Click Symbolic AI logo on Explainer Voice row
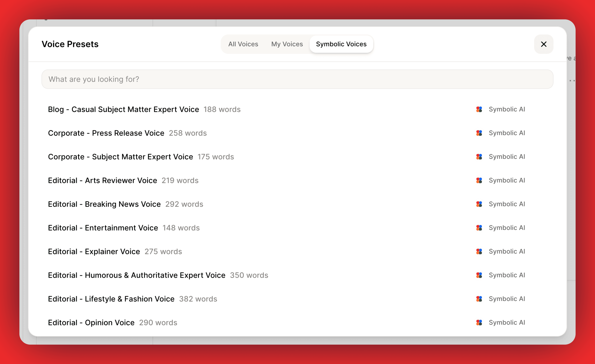The height and width of the screenshot is (364, 595). [479, 251]
